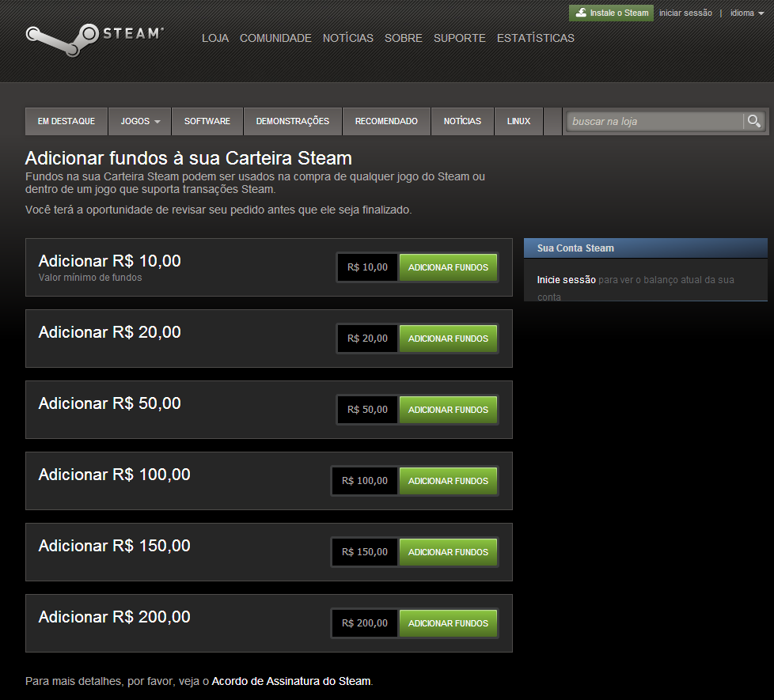The height and width of the screenshot is (700, 774).
Task: Click the Valor mínimo de fundos note
Action: pyautogui.click(x=90, y=278)
